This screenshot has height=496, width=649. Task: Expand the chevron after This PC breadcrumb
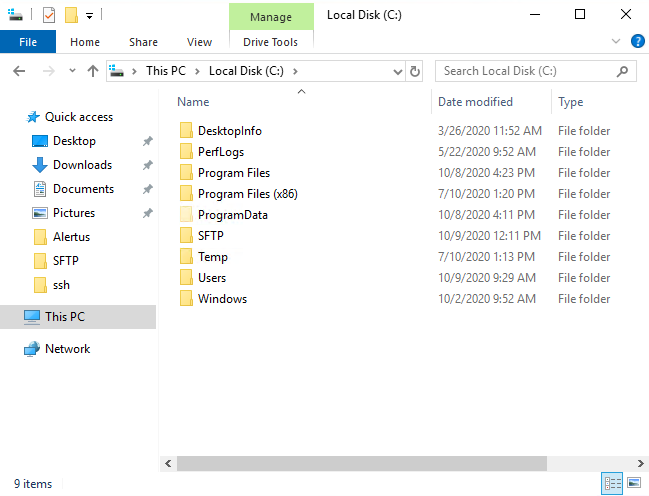tap(197, 71)
